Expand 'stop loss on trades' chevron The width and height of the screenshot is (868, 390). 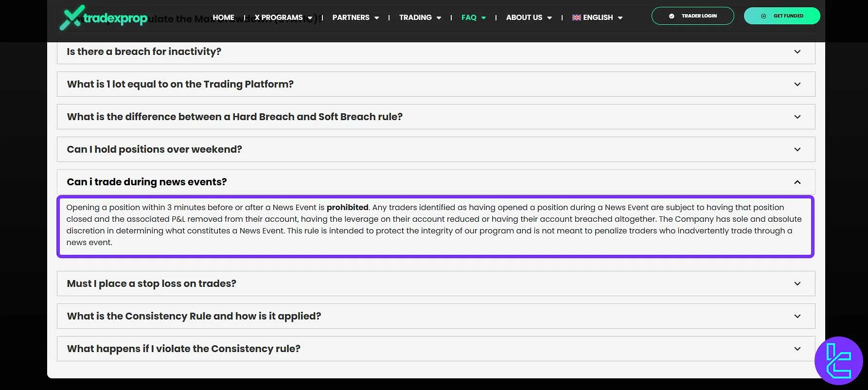[797, 284]
